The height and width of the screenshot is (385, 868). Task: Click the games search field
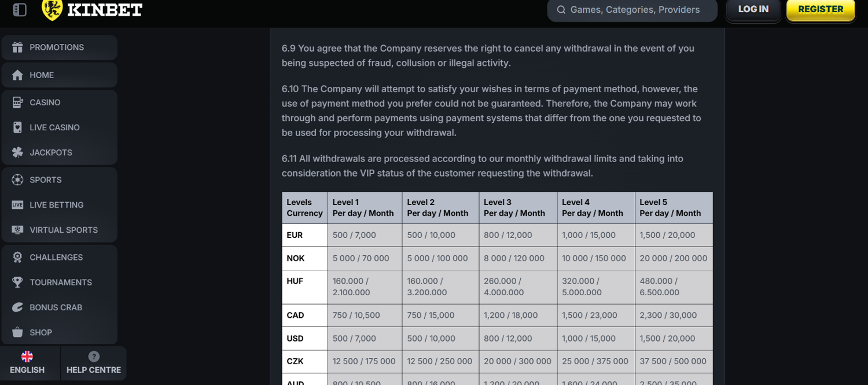pyautogui.click(x=635, y=10)
